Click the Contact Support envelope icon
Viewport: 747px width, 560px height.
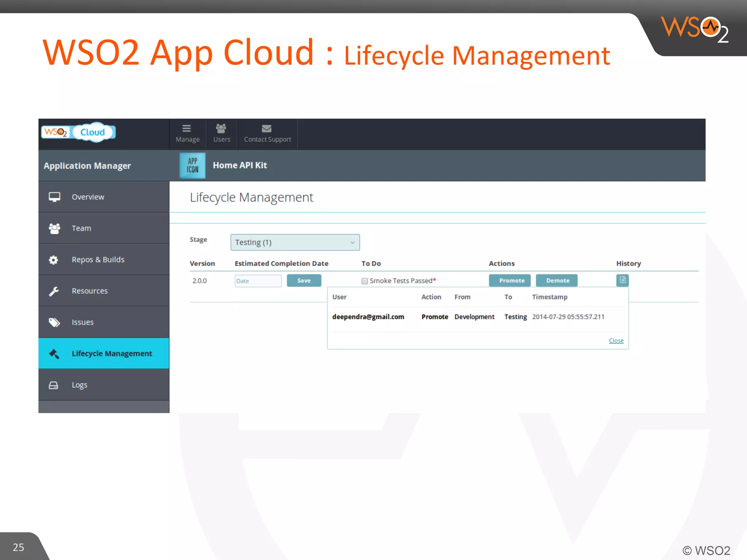pos(267,128)
